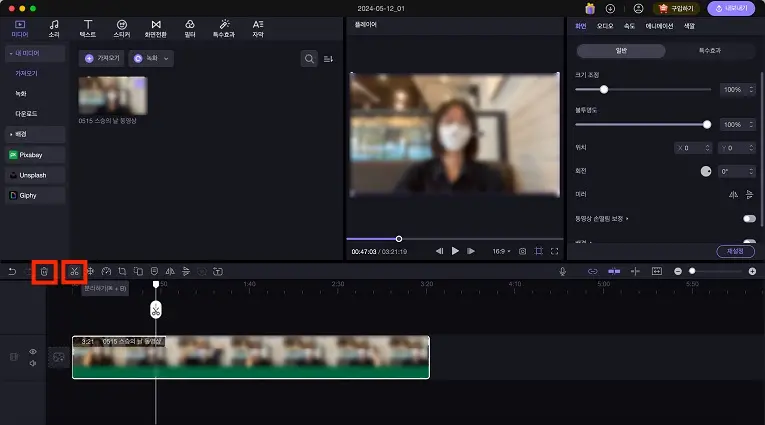Take a snapshot with the camera icon

522,251
